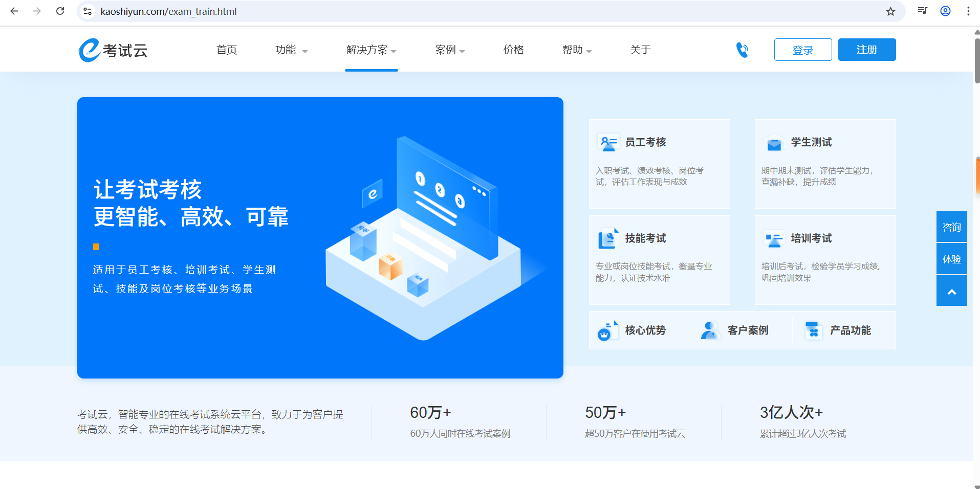Expand the 解决方案 dropdown arrow
Screen dimensions: 980x489
click(394, 51)
